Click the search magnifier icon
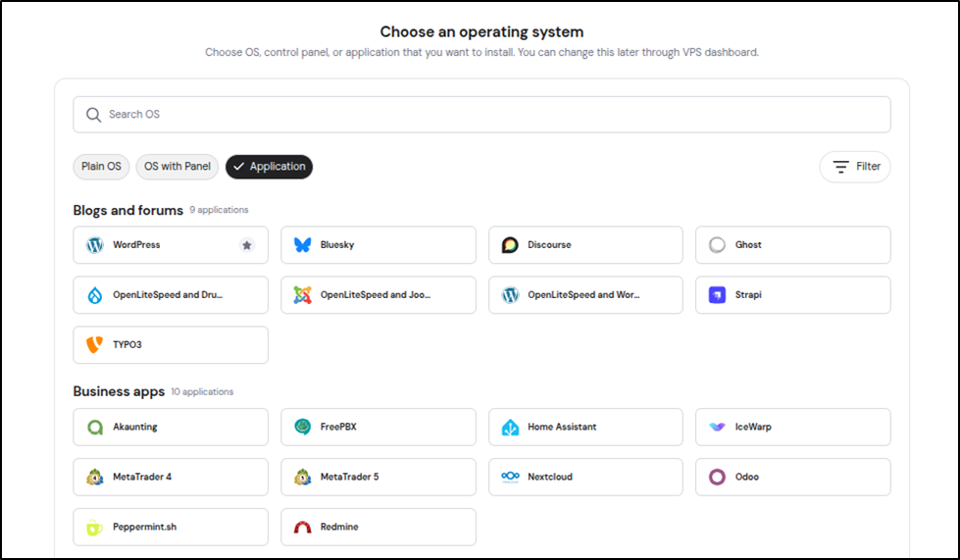Image resolution: width=960 pixels, height=560 pixels. (94, 115)
